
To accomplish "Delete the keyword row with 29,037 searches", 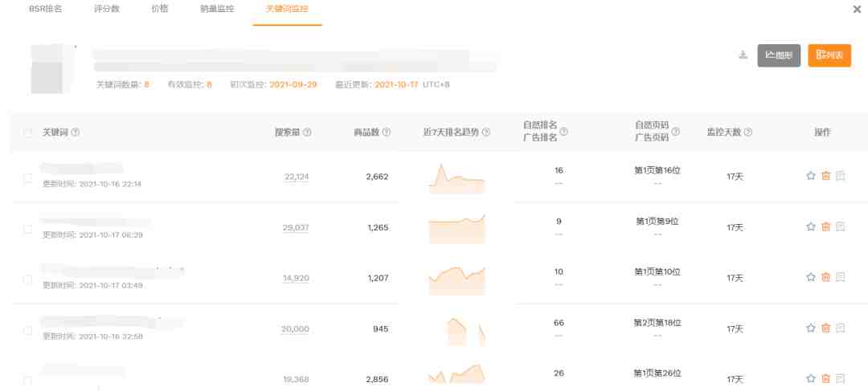I will (826, 226).
